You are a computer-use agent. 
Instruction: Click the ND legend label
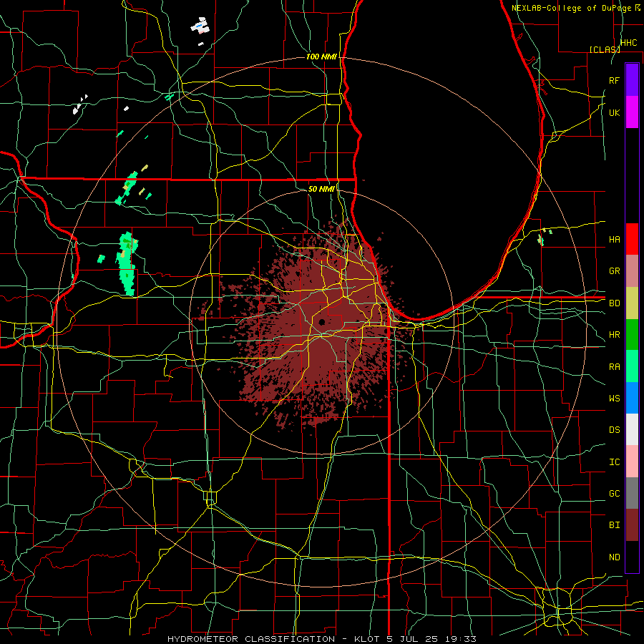pyautogui.click(x=614, y=557)
